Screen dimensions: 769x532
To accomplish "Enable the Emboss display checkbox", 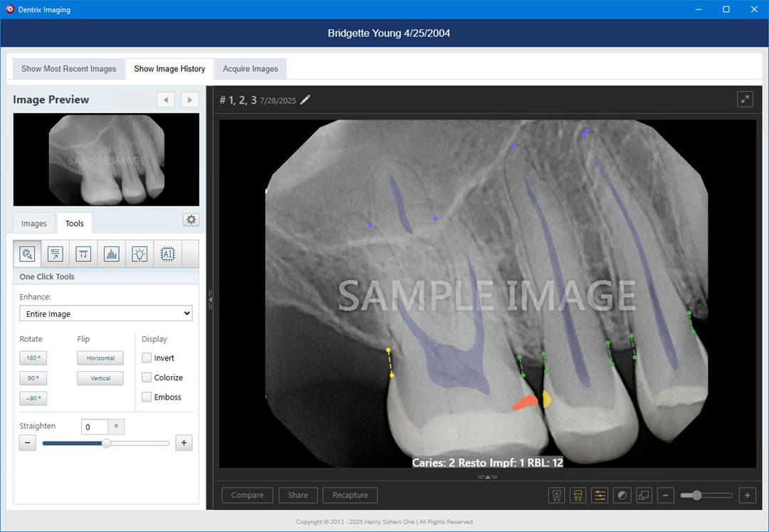I will point(147,397).
